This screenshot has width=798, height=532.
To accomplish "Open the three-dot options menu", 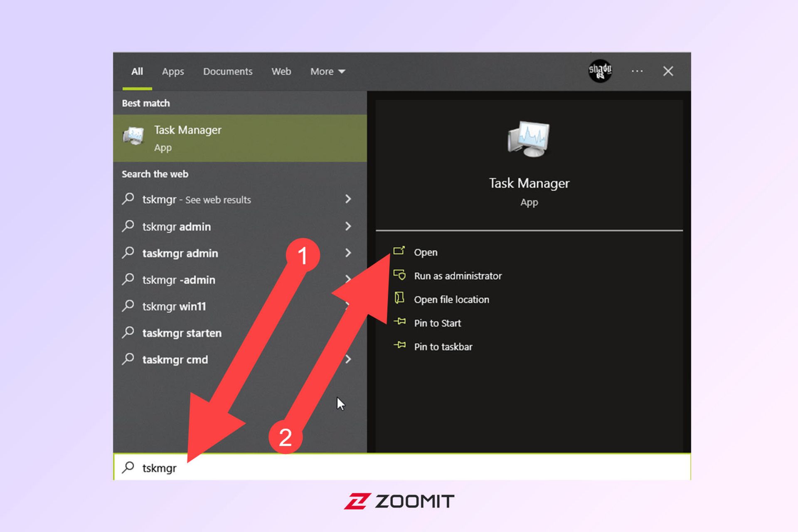I will (x=637, y=71).
